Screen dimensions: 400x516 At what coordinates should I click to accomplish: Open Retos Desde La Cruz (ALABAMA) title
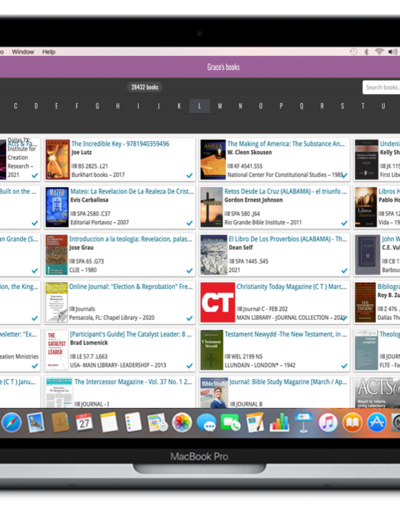286,191
